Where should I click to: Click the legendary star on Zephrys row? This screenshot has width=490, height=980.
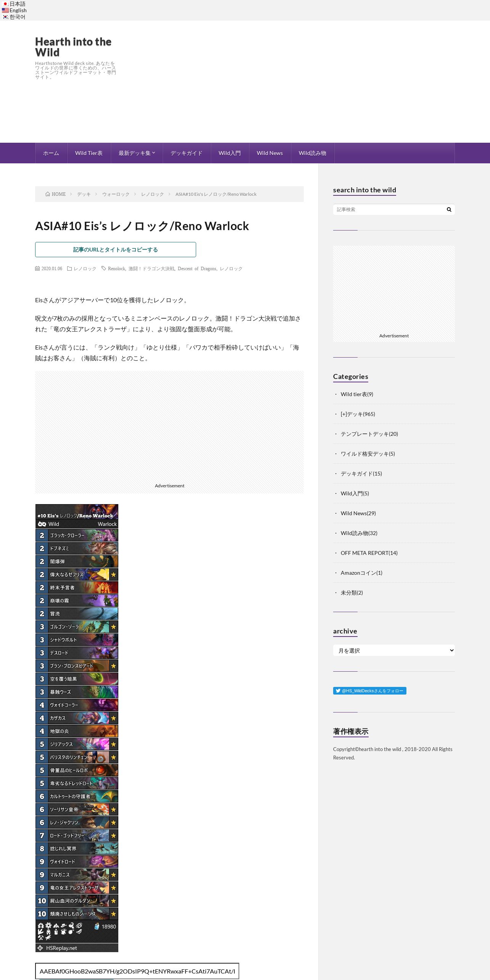coord(113,574)
